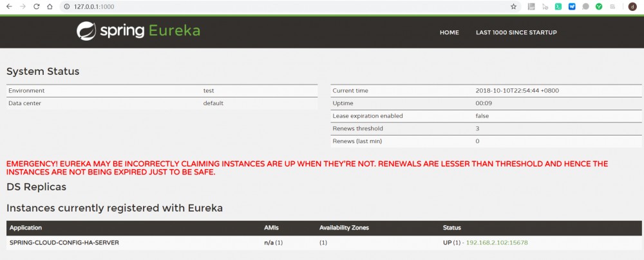
Task: Go back with the browser back arrow
Action: [9, 6]
